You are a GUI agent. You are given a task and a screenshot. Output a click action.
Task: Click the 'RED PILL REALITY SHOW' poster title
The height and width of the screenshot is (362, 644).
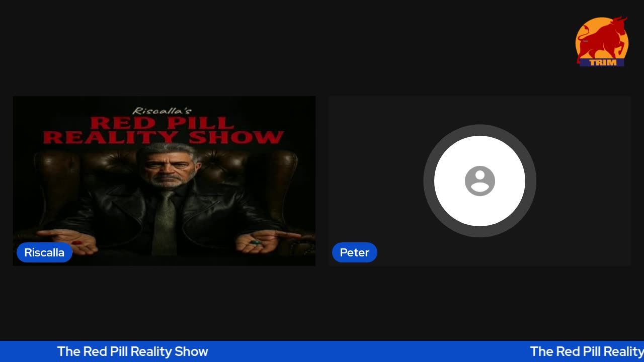(164, 130)
